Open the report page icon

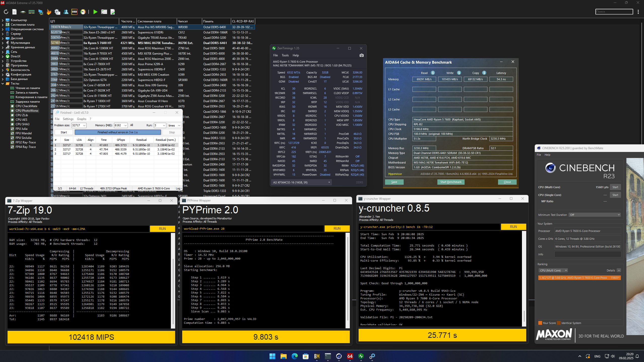click(14, 12)
